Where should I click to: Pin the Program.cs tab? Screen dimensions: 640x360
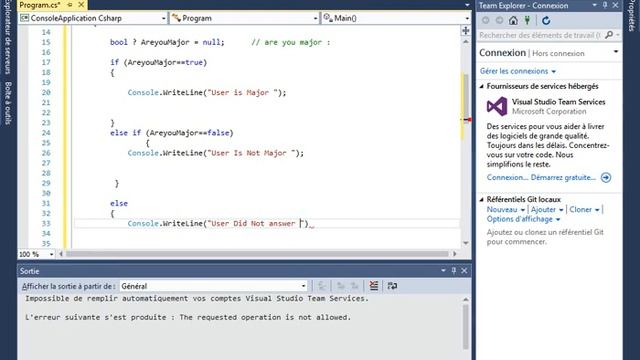coord(70,5)
